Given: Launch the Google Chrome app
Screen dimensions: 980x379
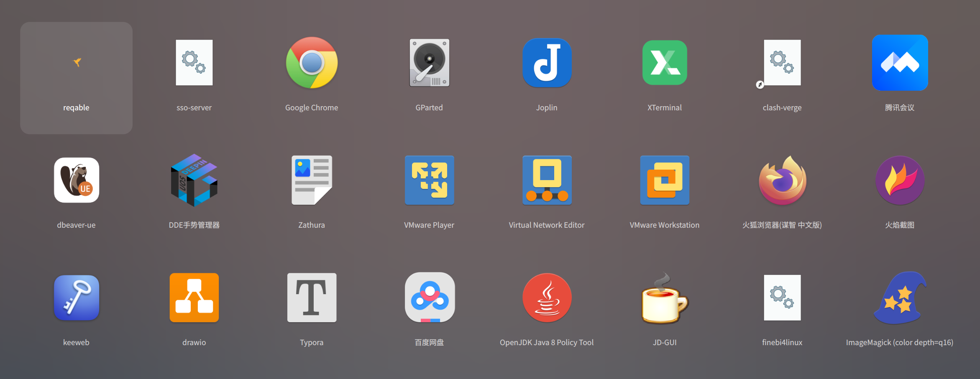Looking at the screenshot, I should 312,63.
